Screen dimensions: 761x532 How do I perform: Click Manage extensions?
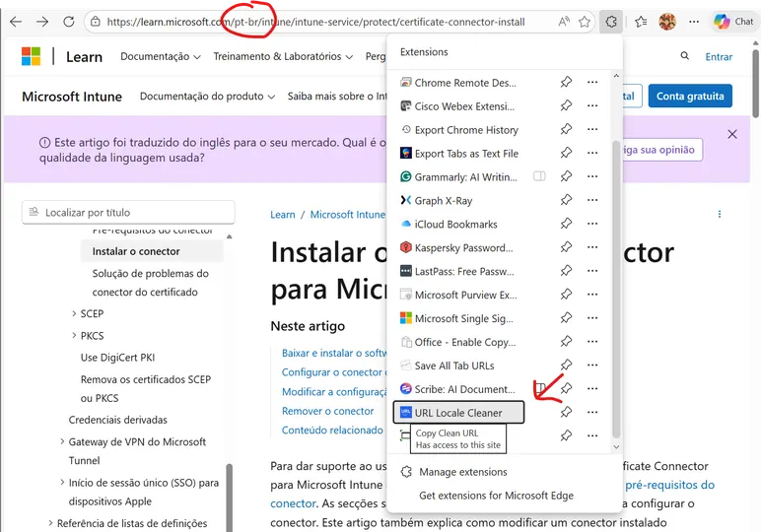[x=453, y=472]
